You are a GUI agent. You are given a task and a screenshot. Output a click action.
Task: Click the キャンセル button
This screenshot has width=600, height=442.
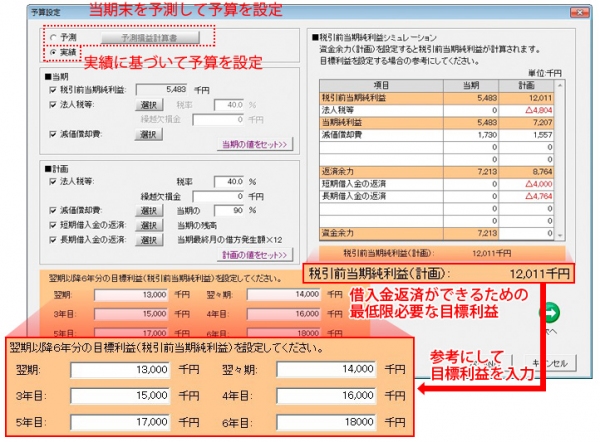click(550, 363)
